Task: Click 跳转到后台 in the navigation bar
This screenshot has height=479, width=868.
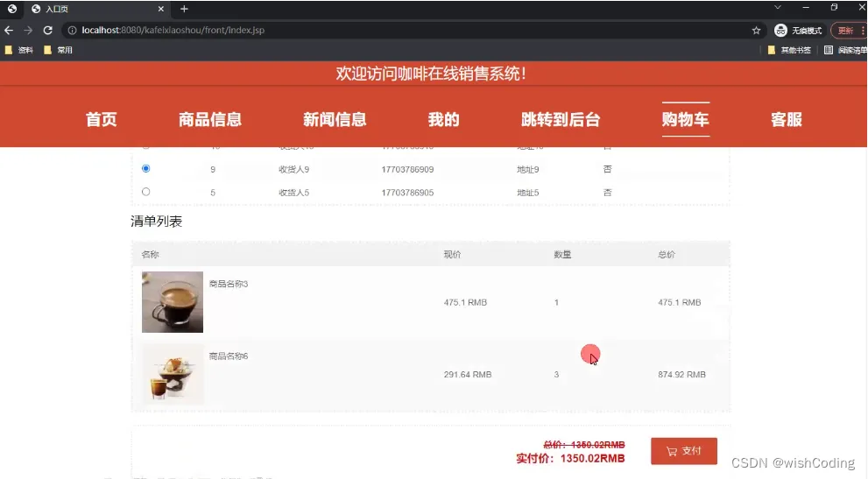Action: tap(561, 119)
